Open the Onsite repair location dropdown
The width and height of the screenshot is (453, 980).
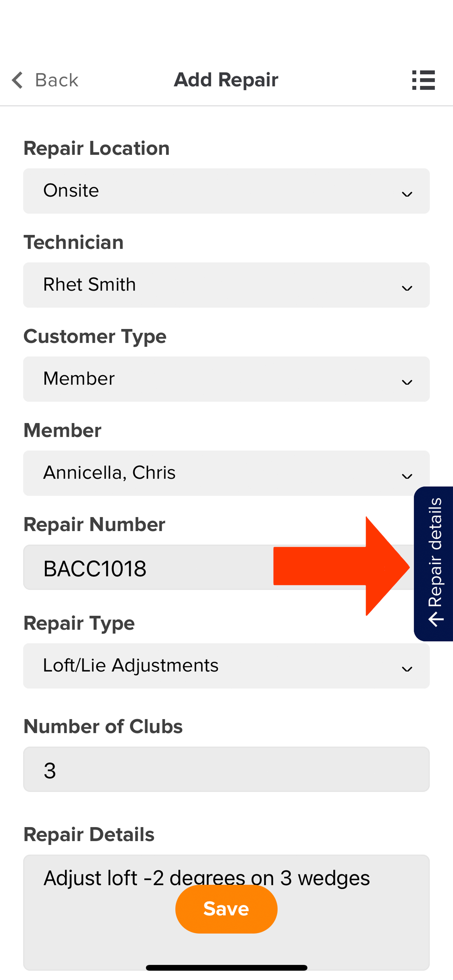[226, 191]
